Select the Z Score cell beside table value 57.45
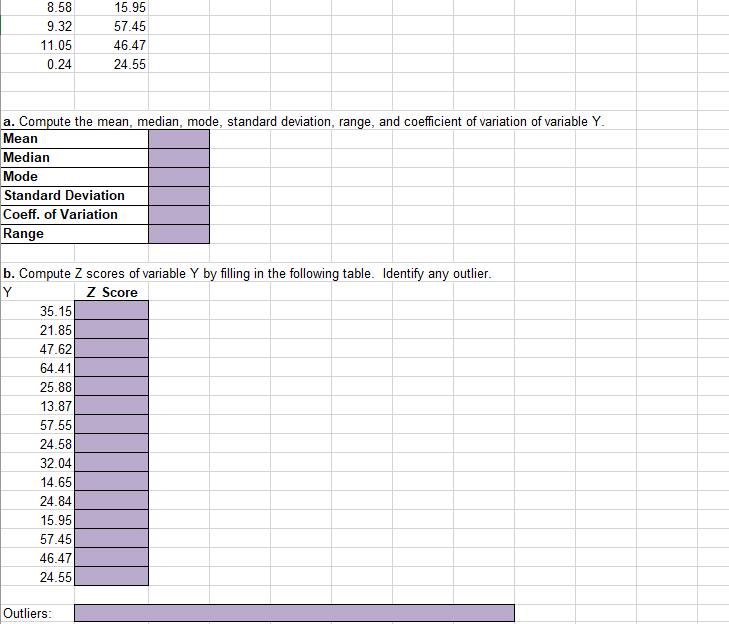This screenshot has width=729, height=624. (112, 538)
